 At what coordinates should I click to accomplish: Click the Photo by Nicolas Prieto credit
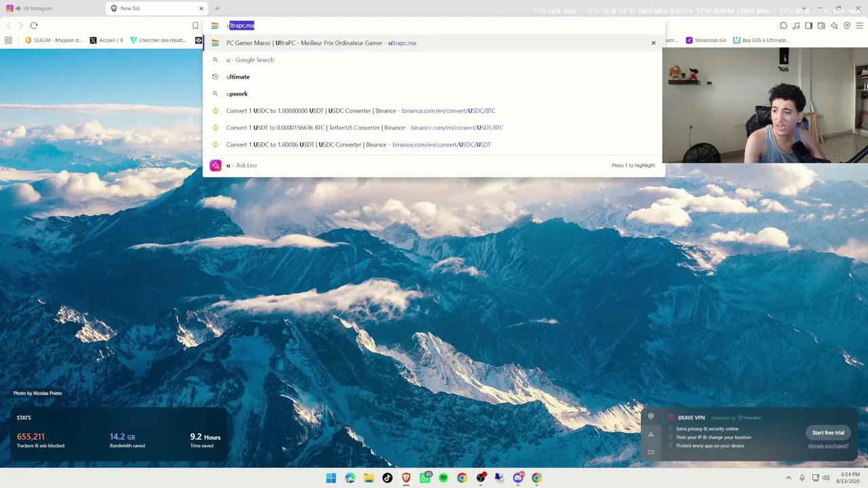click(37, 393)
